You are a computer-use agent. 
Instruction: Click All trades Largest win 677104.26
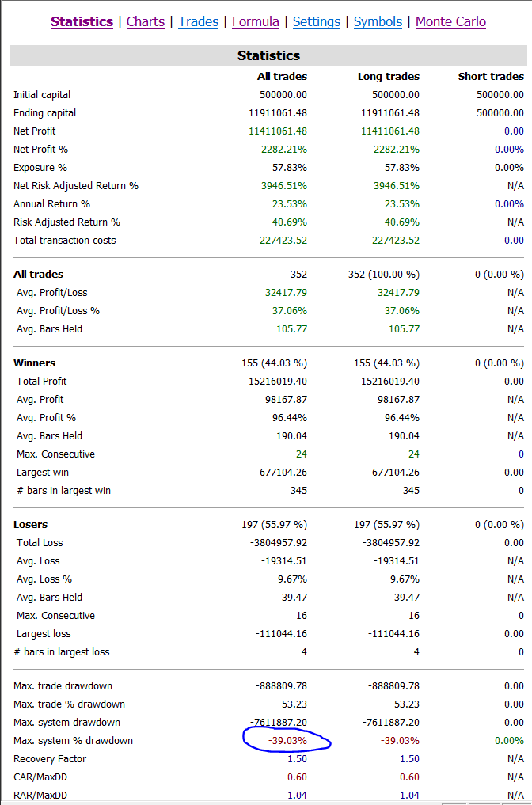[x=283, y=473]
